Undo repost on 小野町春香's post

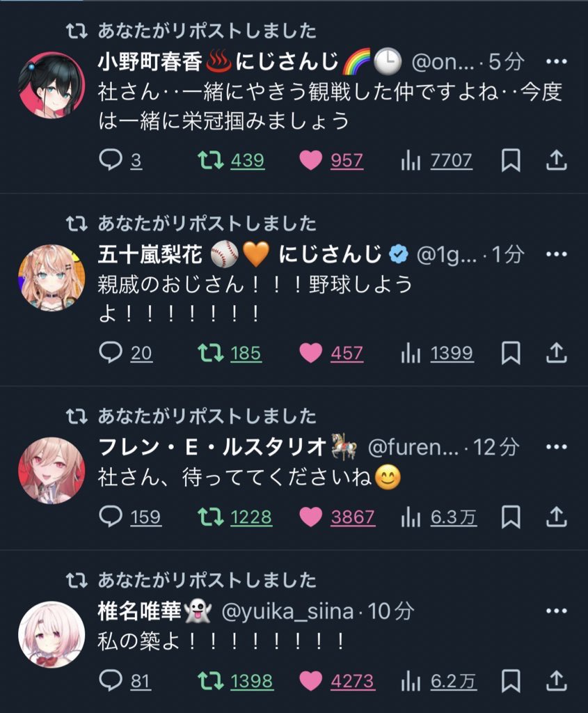tap(231, 160)
